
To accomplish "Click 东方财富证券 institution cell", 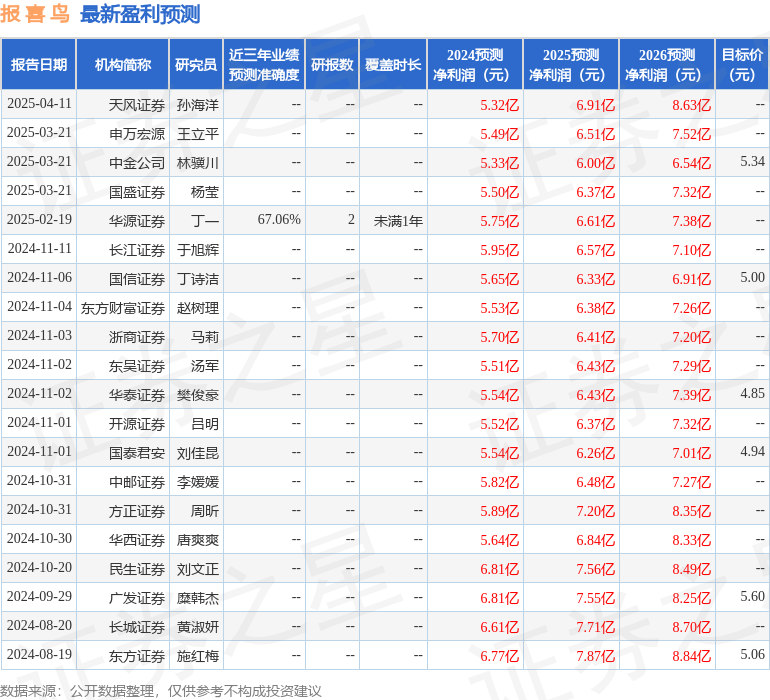I will (123, 308).
